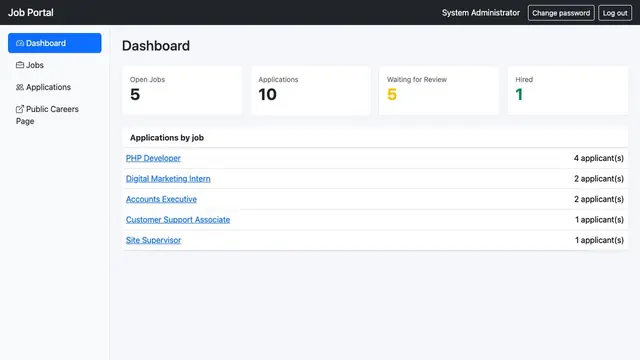Click the Jobs briefcase icon in sidebar
This screenshot has width=640, height=360.
tap(20, 65)
